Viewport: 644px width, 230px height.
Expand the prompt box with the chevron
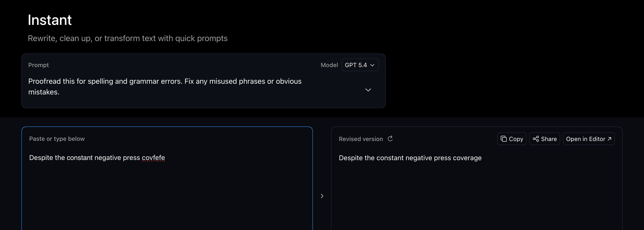click(x=368, y=90)
